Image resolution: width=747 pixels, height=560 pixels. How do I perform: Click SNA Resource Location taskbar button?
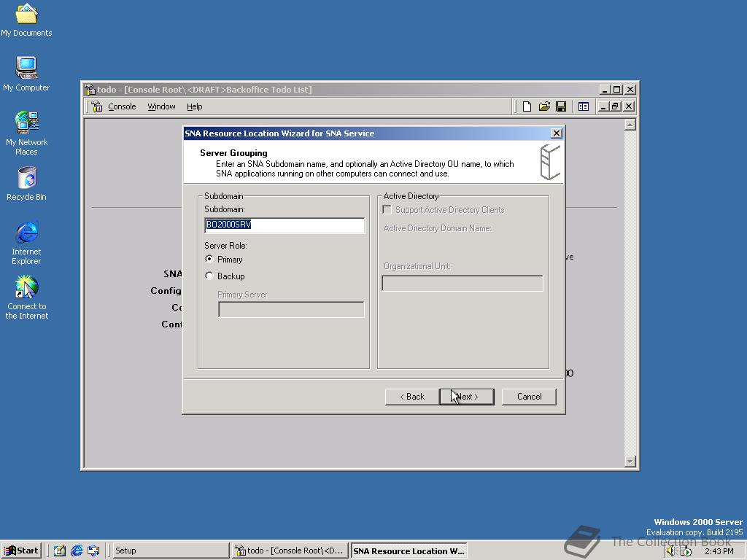(409, 551)
